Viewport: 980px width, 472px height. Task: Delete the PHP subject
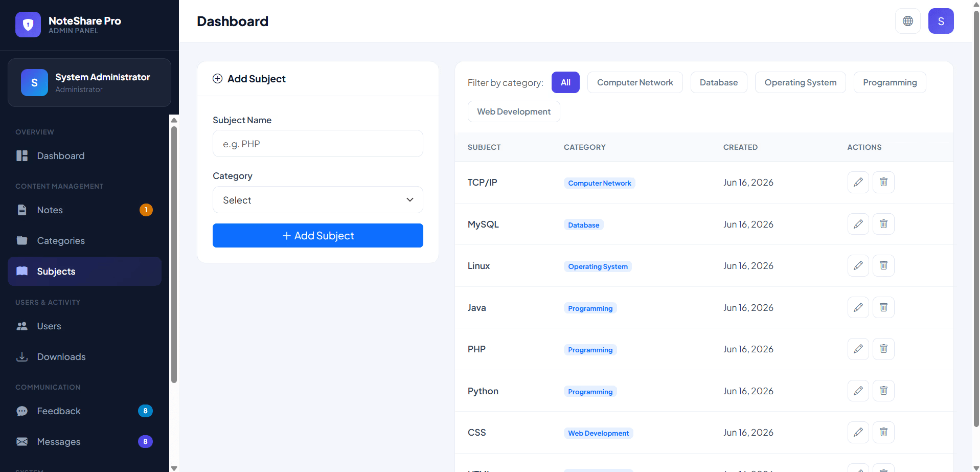tap(883, 349)
